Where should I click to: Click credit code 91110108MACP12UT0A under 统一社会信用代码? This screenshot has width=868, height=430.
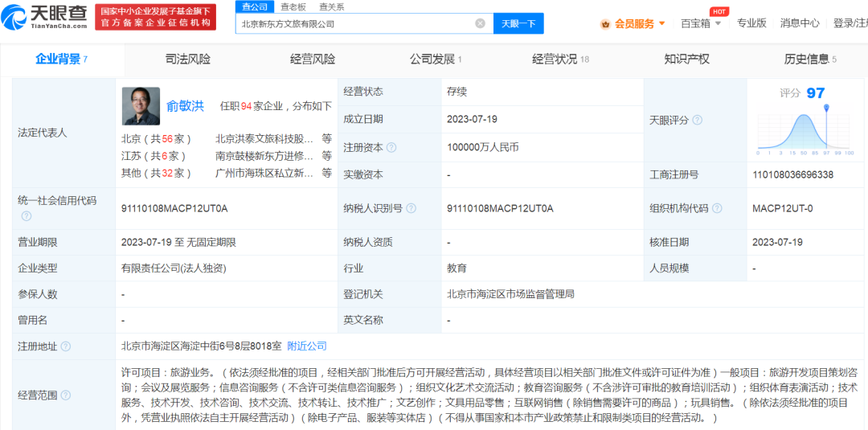tap(174, 208)
